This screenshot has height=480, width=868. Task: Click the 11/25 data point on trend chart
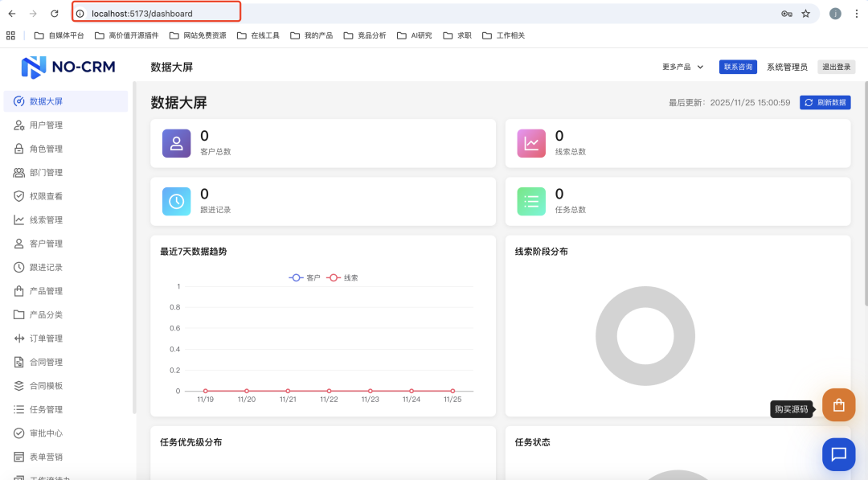[452, 391]
